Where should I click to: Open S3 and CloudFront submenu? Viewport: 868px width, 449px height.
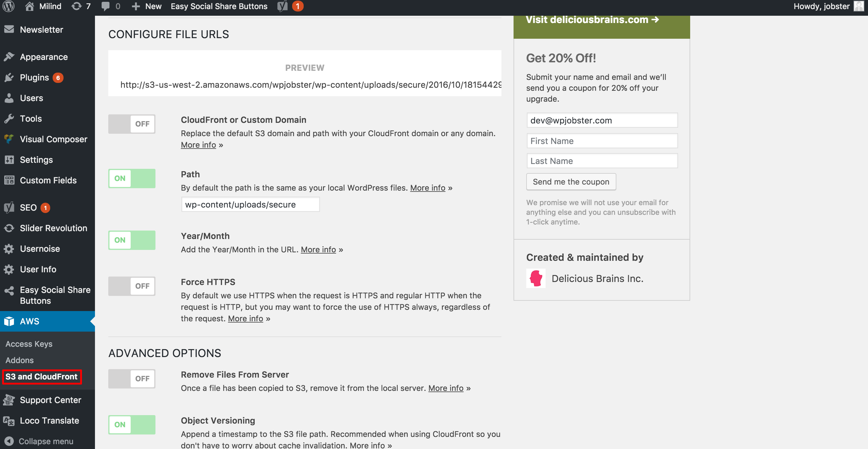(41, 376)
